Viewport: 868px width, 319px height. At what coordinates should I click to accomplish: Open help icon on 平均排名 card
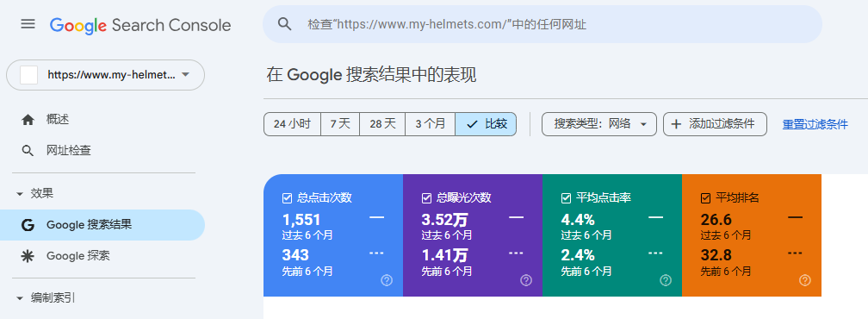tap(805, 280)
